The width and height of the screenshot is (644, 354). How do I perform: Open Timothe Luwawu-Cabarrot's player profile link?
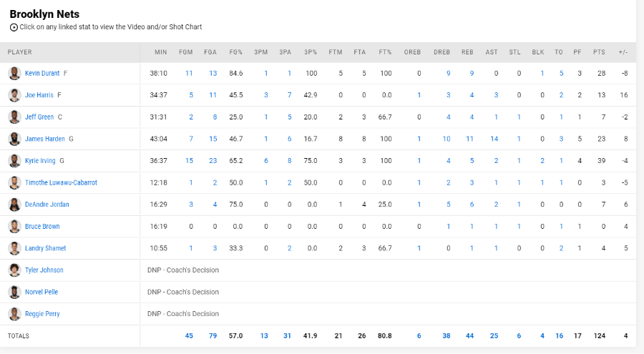click(62, 183)
